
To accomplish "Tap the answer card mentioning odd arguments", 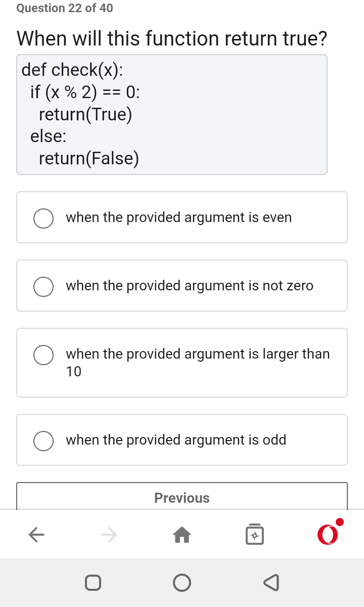I will [x=182, y=440].
